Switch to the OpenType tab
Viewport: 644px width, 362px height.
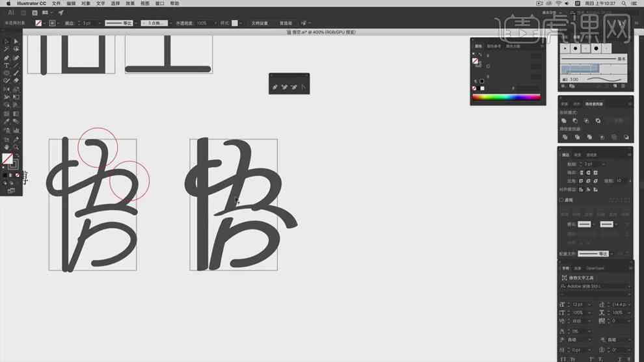595,268
